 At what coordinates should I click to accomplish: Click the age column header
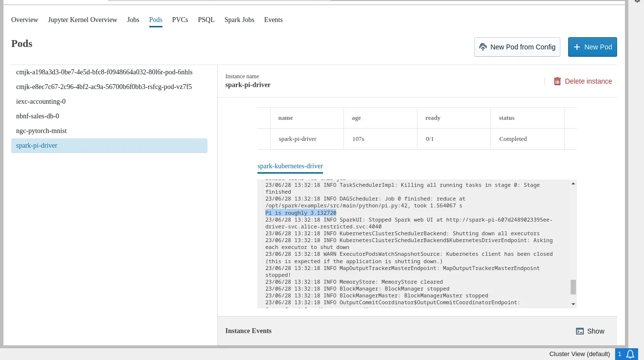click(380, 118)
